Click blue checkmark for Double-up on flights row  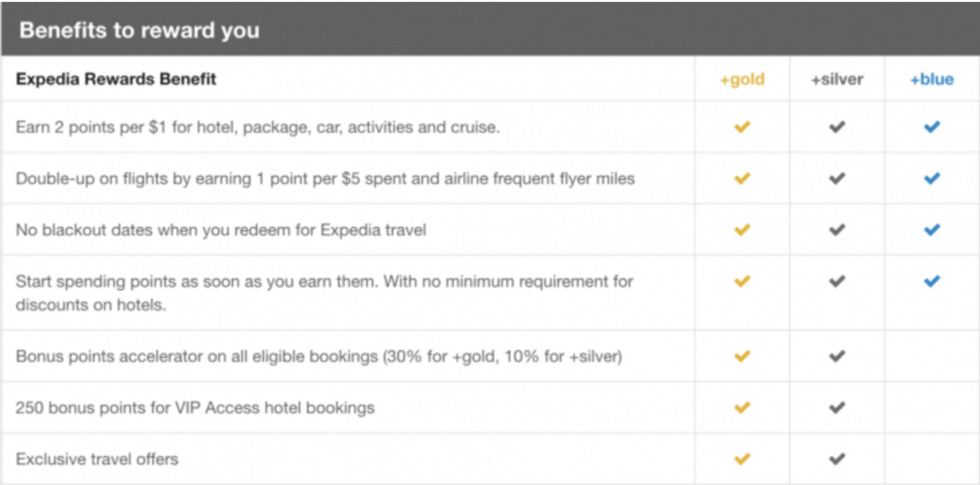(932, 178)
